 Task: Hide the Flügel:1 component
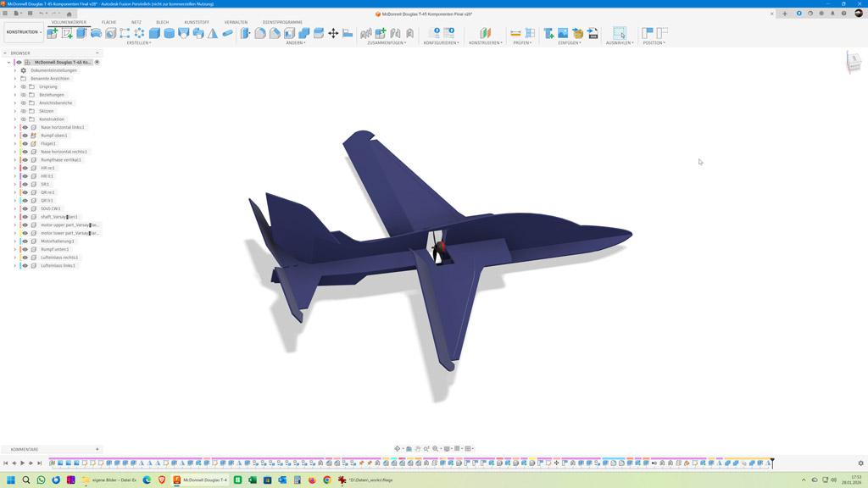[x=25, y=144]
